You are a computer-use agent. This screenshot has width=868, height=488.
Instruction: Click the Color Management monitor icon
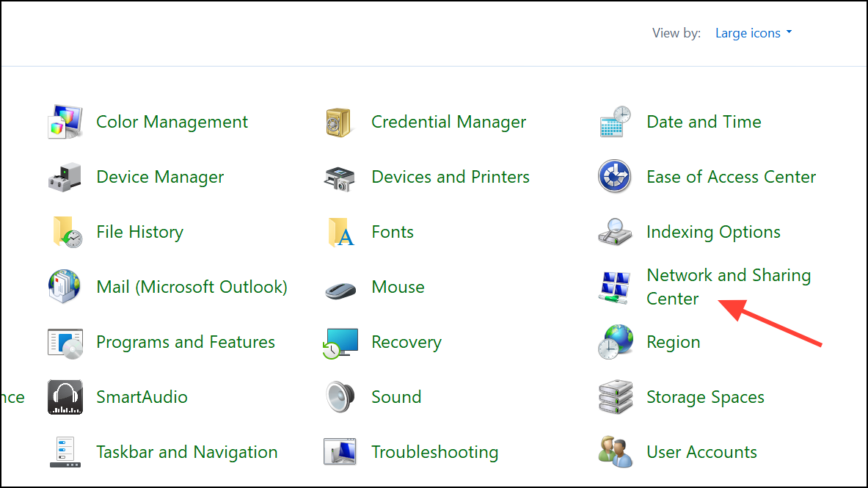(65, 122)
